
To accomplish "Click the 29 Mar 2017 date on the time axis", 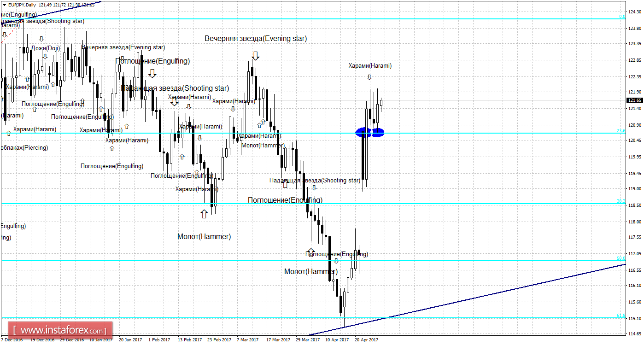I will (307, 340).
